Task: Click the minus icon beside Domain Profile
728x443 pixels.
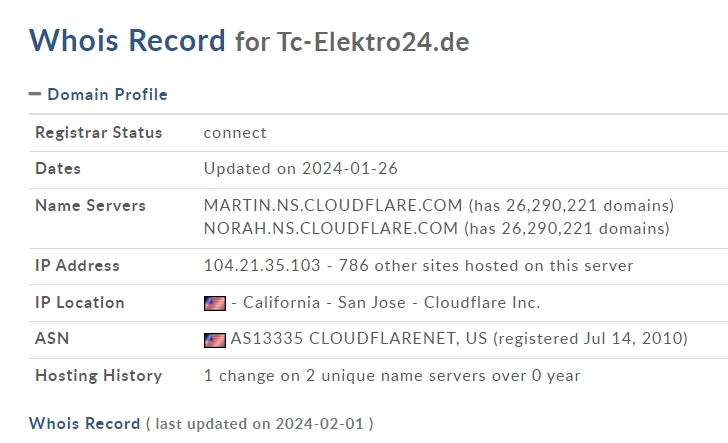Action: pos(35,94)
